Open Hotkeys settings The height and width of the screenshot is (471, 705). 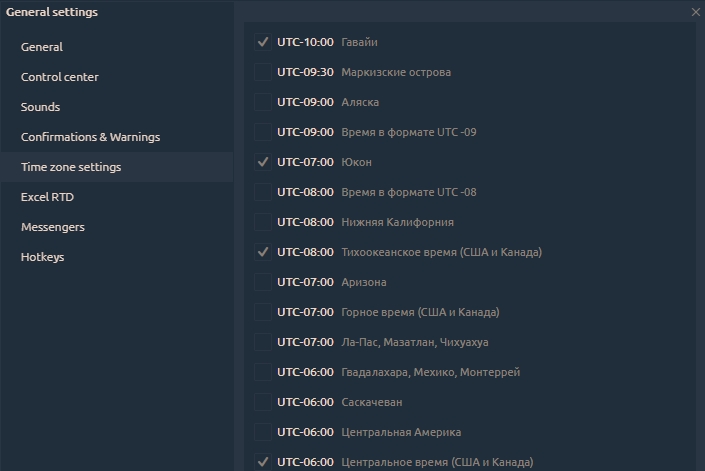click(43, 257)
